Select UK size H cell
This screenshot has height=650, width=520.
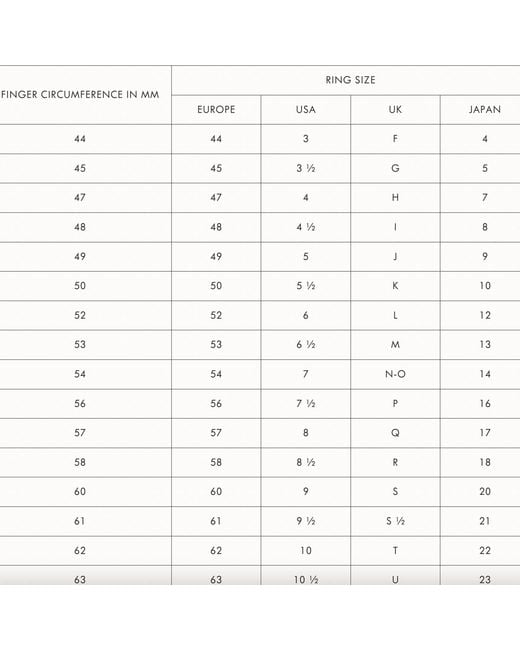[395, 198]
